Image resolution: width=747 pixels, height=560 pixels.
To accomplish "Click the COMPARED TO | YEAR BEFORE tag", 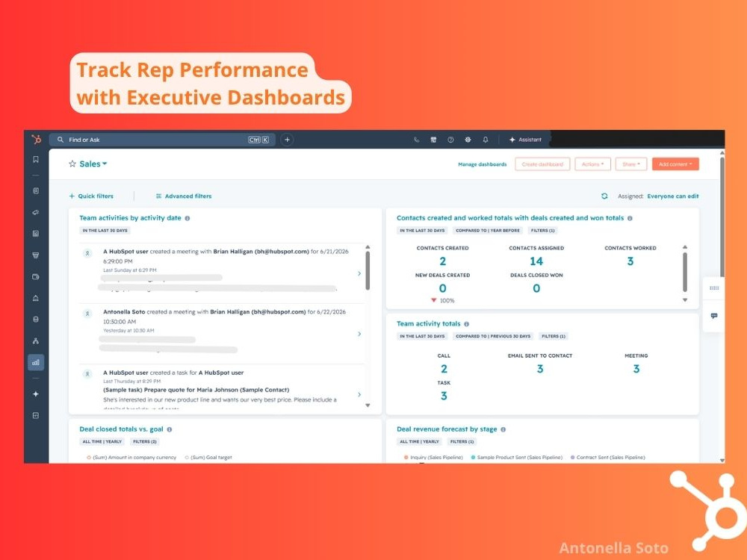I will click(x=487, y=231).
